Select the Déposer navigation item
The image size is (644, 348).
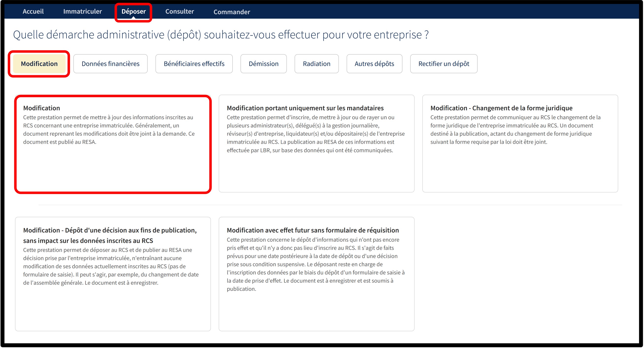pos(133,12)
